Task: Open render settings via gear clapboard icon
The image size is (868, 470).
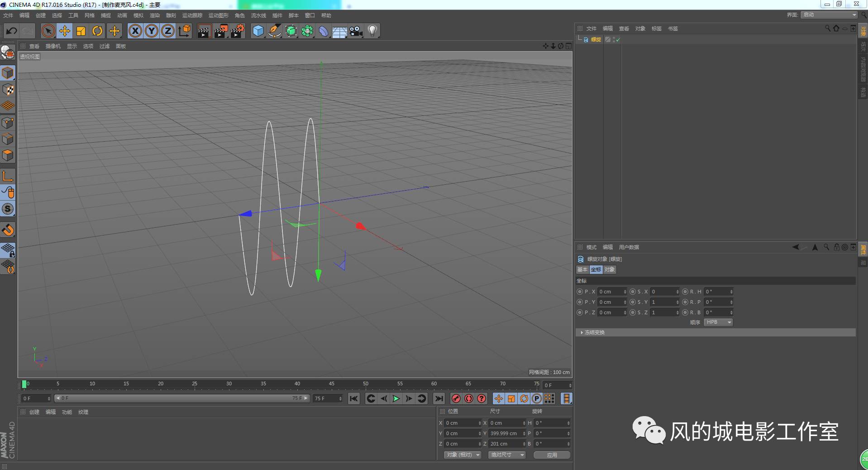Action: click(237, 31)
